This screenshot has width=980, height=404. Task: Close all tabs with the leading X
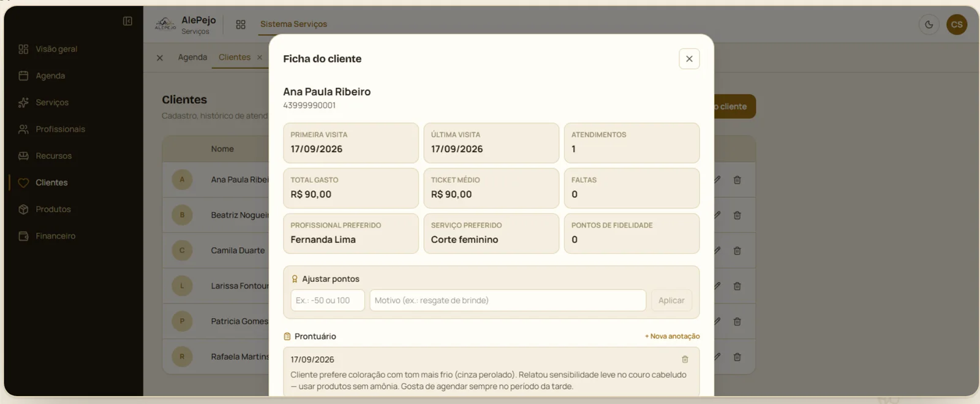pyautogui.click(x=160, y=58)
